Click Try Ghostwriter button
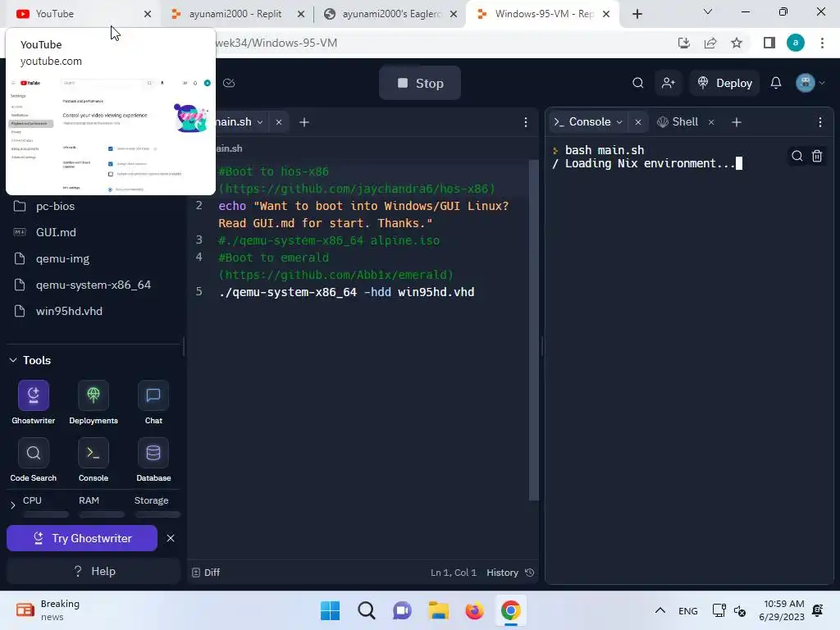 [x=82, y=538]
